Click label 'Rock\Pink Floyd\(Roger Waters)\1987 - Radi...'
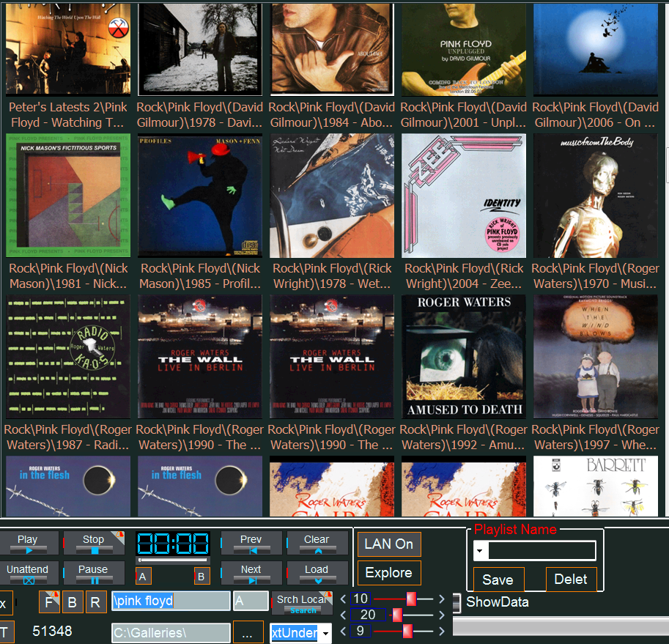The image size is (669, 644). pyautogui.click(x=68, y=437)
